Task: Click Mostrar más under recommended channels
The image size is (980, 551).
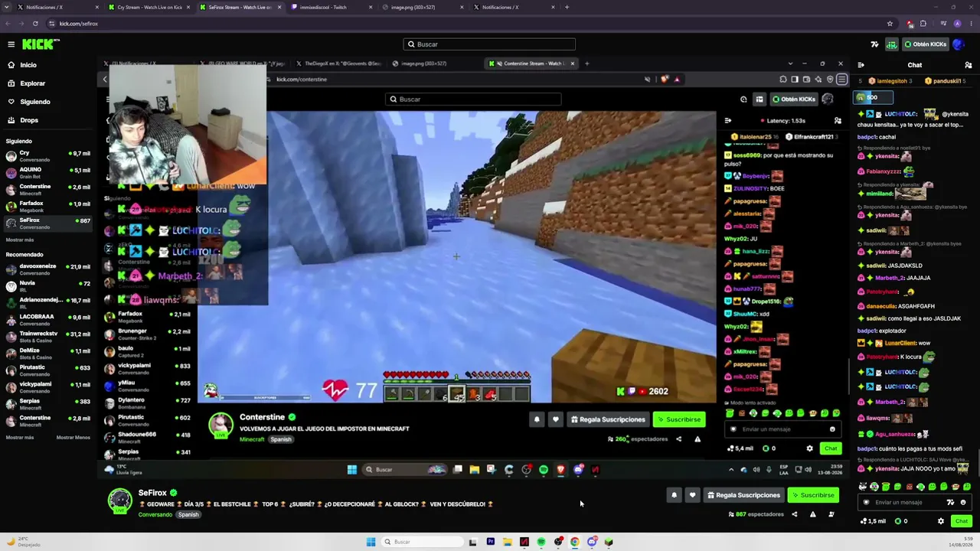Action: tap(20, 438)
